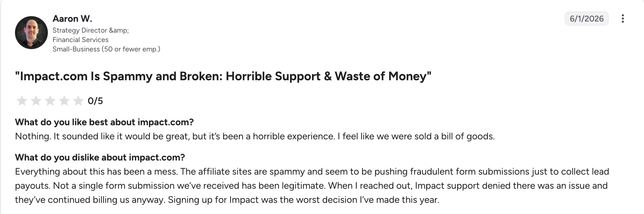Select the Strategy Director job title text
This screenshot has width=644, height=214.
[91, 30]
